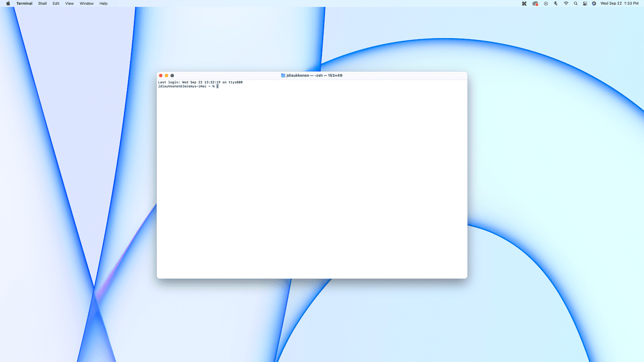Click the Siri icon in menu bar

click(594, 3)
